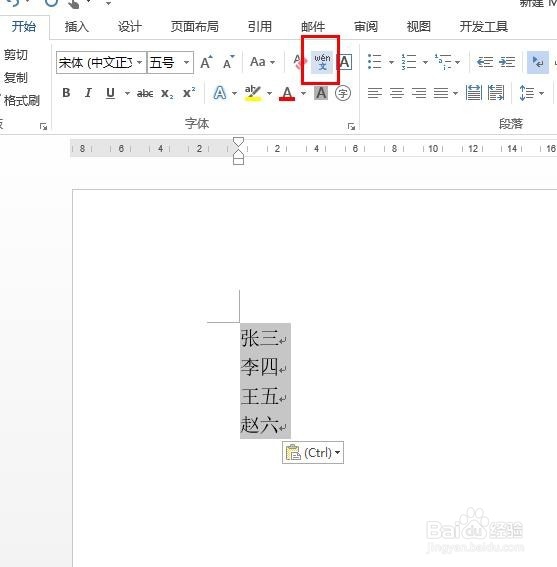The height and width of the screenshot is (567, 557).
Task: Click the numbering list icon
Action: pyautogui.click(x=409, y=62)
